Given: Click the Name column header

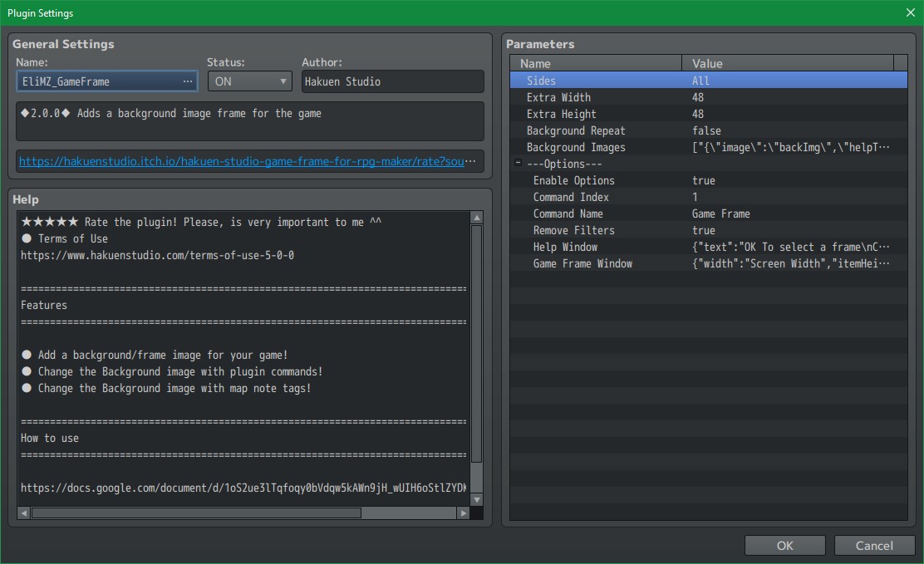Looking at the screenshot, I should click(x=597, y=63).
